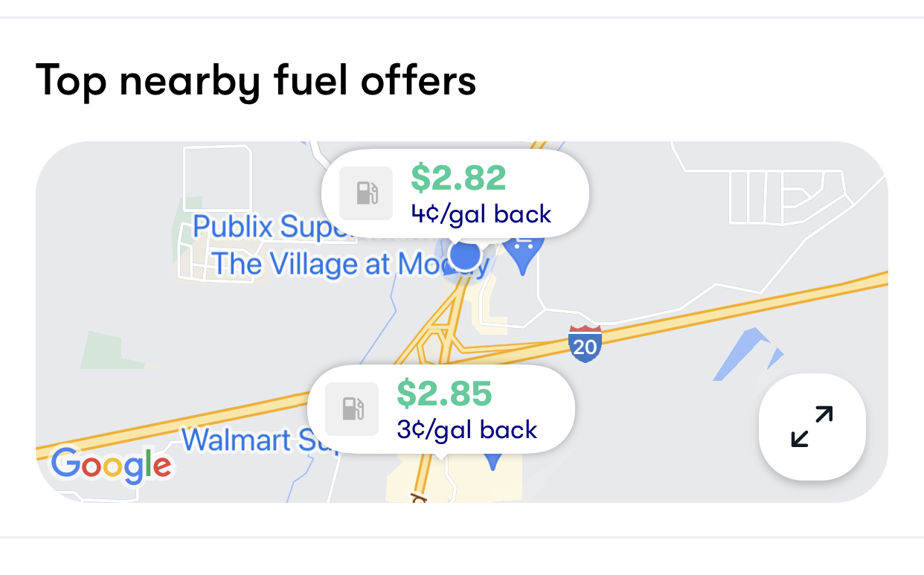Click the Top nearby fuel offers heading

click(x=257, y=82)
